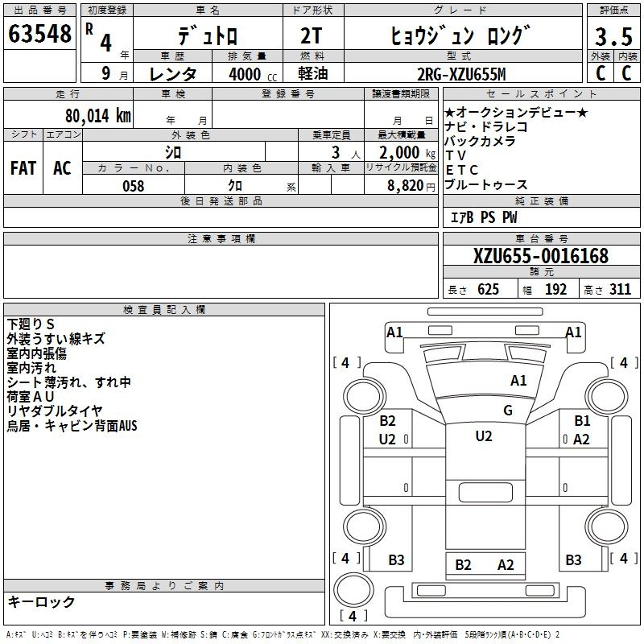Click the color number 058

(132, 186)
